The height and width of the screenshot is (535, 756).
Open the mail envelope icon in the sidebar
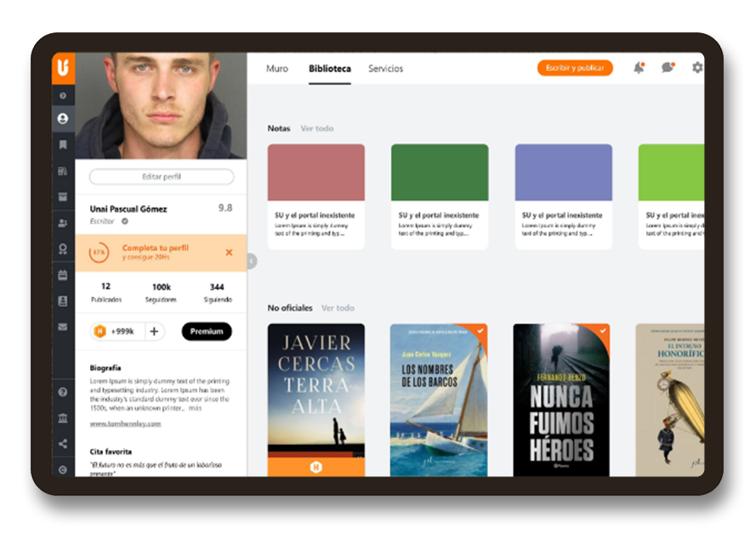(x=63, y=327)
